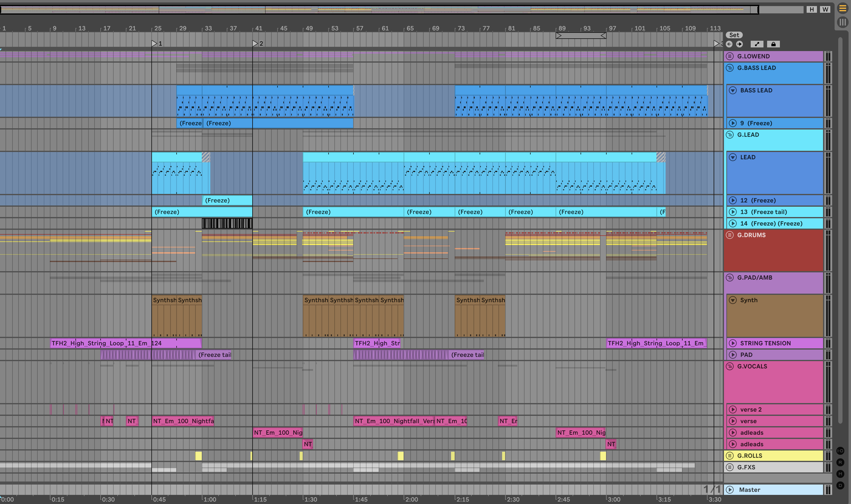Toggle the In/Out section (I-O) button
851x504 pixels.
click(840, 451)
